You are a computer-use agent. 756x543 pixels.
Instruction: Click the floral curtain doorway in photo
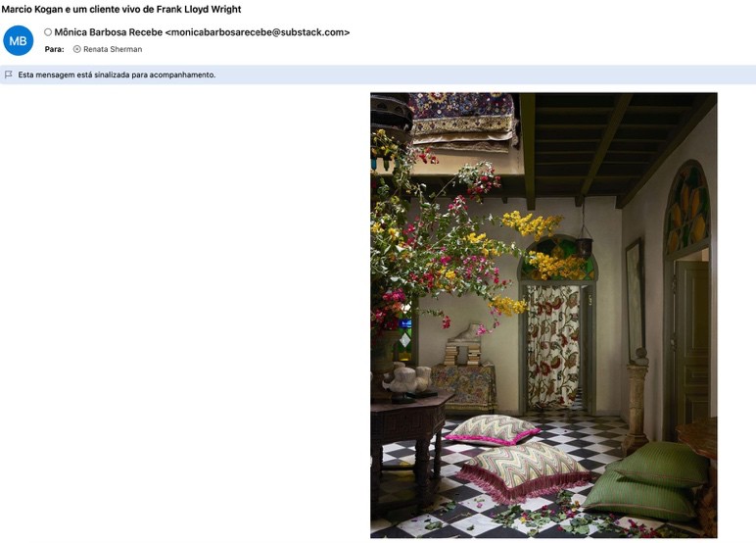click(553, 343)
